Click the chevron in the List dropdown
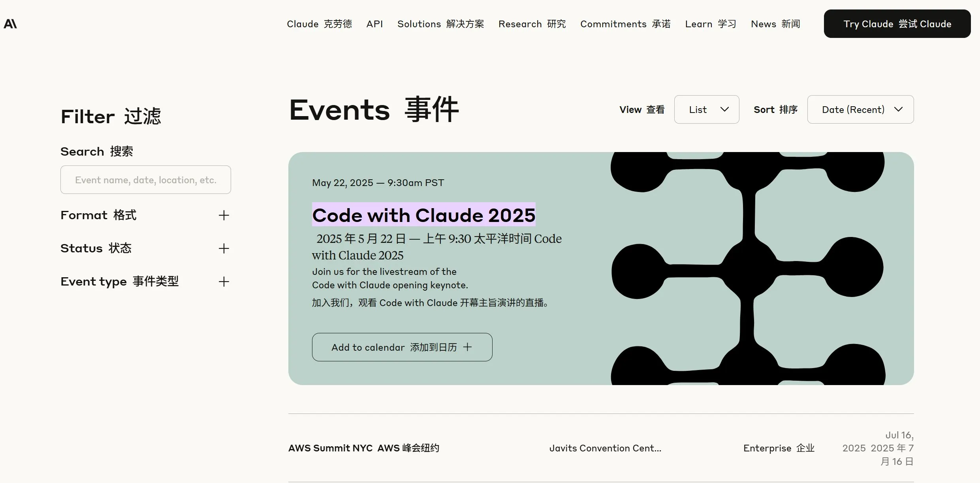 point(724,109)
